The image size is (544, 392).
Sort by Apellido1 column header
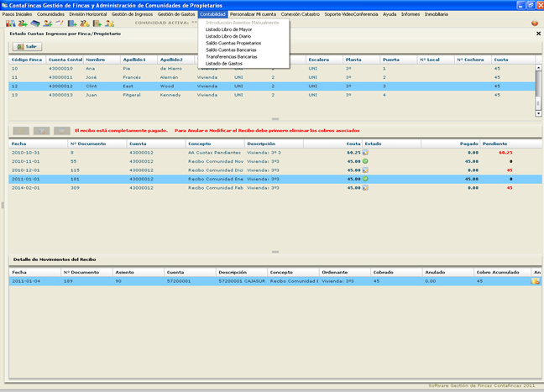139,60
